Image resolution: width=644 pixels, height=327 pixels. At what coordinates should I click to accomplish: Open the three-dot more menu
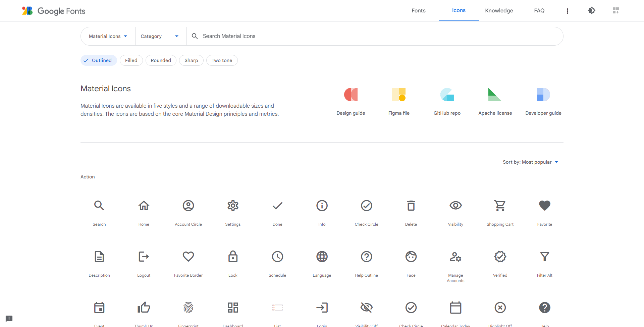(568, 11)
